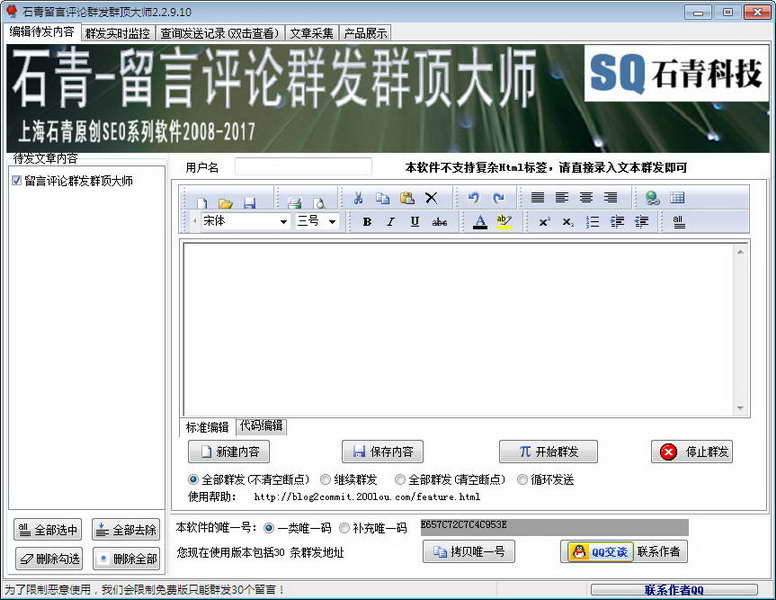This screenshot has width=776, height=600.
Task: Toggle the 留言评论群发群顶大师 checkbox
Action: (16, 180)
